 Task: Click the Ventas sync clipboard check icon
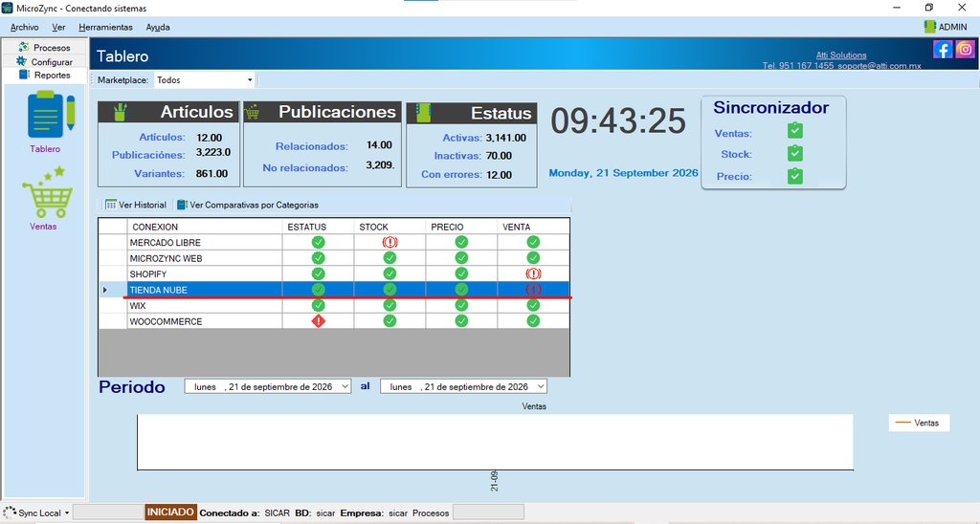(x=795, y=131)
